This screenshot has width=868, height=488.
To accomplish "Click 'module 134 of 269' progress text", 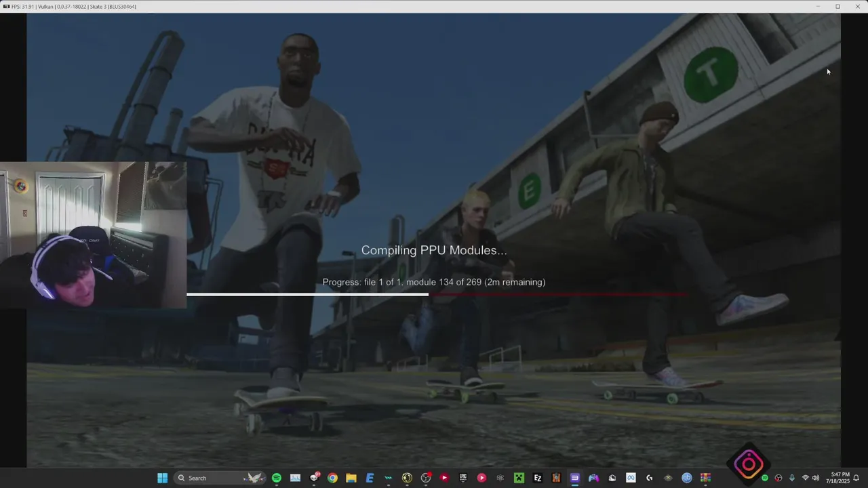I will (x=444, y=282).
